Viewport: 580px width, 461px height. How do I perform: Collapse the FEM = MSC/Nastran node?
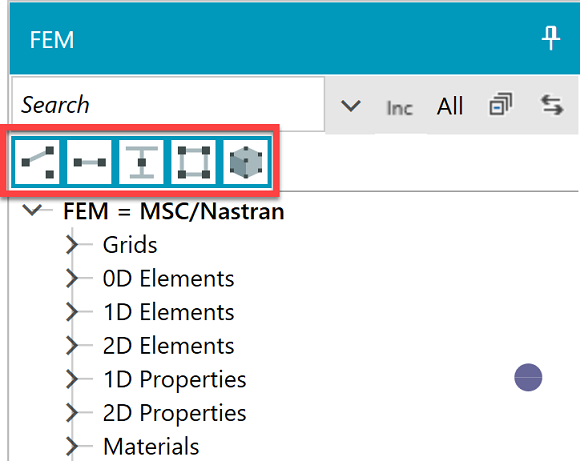[x=32, y=210]
